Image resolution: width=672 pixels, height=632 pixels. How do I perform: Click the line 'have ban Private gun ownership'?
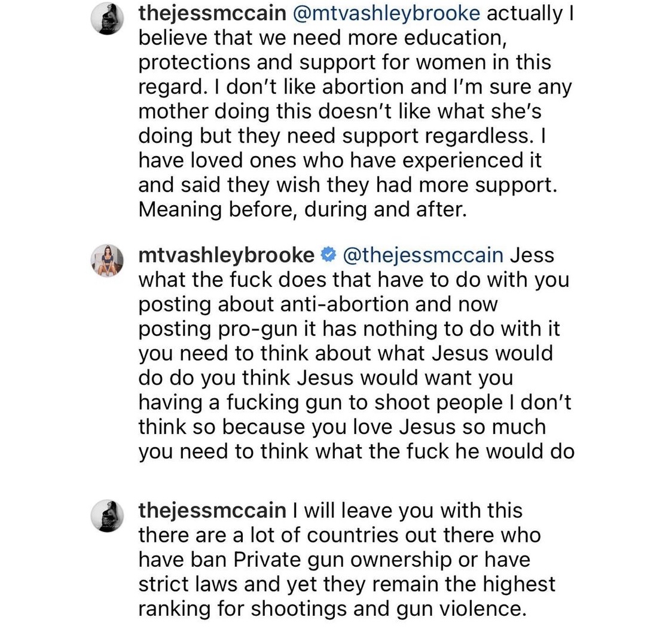(x=334, y=560)
